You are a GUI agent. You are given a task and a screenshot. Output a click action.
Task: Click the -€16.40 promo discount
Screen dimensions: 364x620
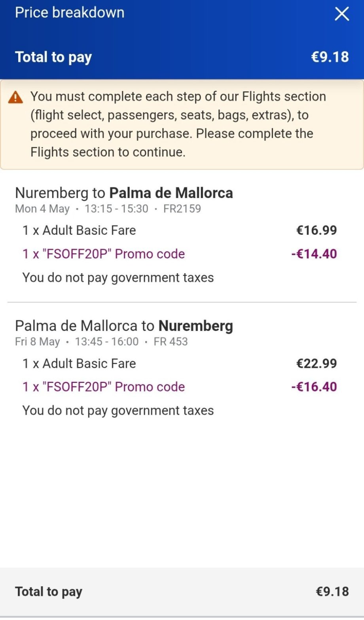314,387
